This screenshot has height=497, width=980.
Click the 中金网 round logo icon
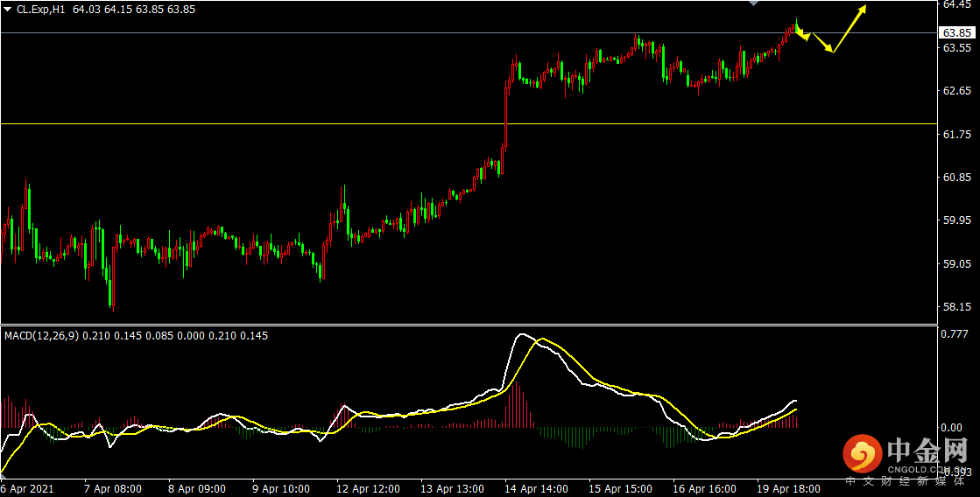(863, 455)
